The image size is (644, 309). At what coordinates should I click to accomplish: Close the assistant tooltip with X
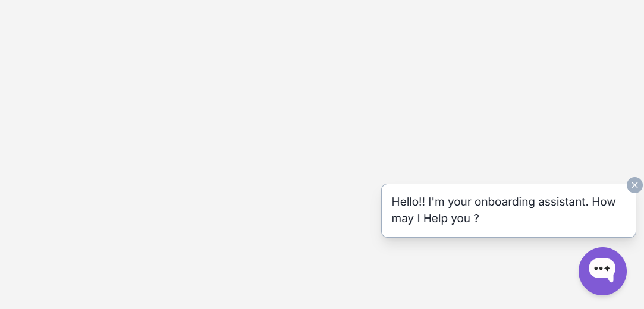634,185
